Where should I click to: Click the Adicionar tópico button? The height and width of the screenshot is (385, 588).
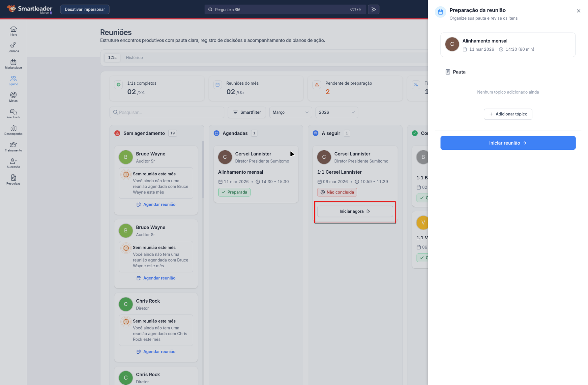(508, 114)
